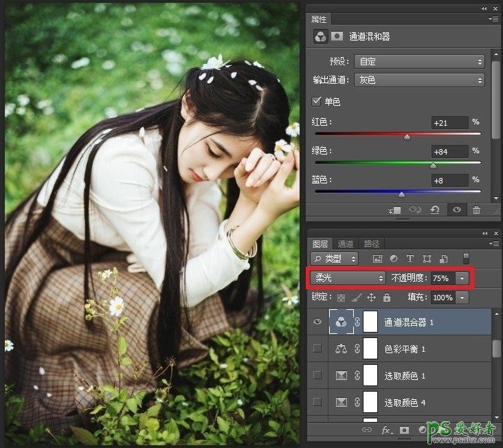Expand the 预设 自定 preset dropdown
The width and height of the screenshot is (503, 448).
(420, 61)
